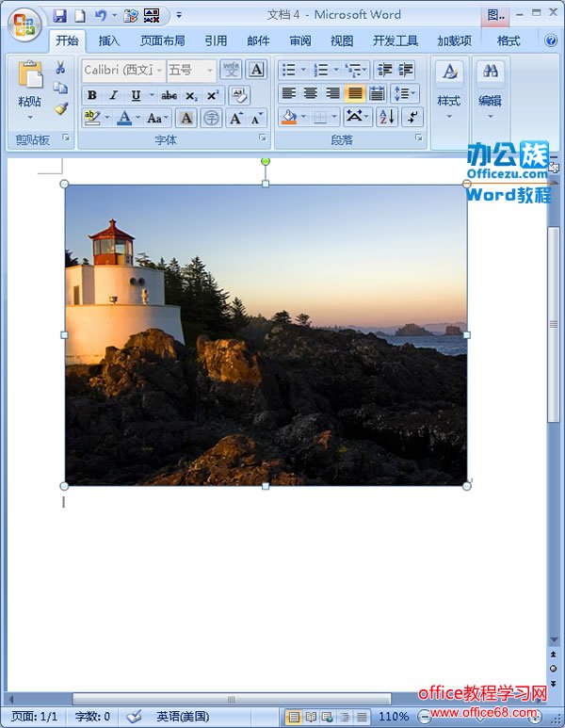Image resolution: width=565 pixels, height=728 pixels.
Task: Toggle Italic formatting
Action: [113, 95]
